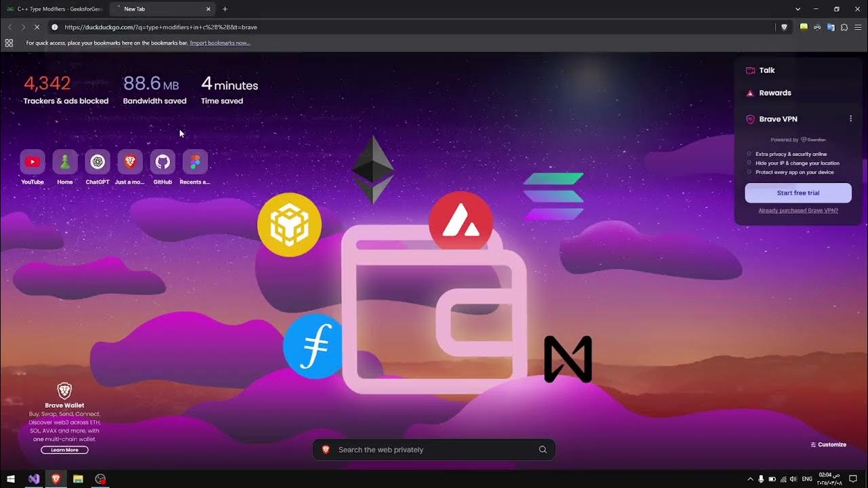Viewport: 868px width, 488px height.
Task: Expand the hidden system tray icons chevron
Action: 750,479
